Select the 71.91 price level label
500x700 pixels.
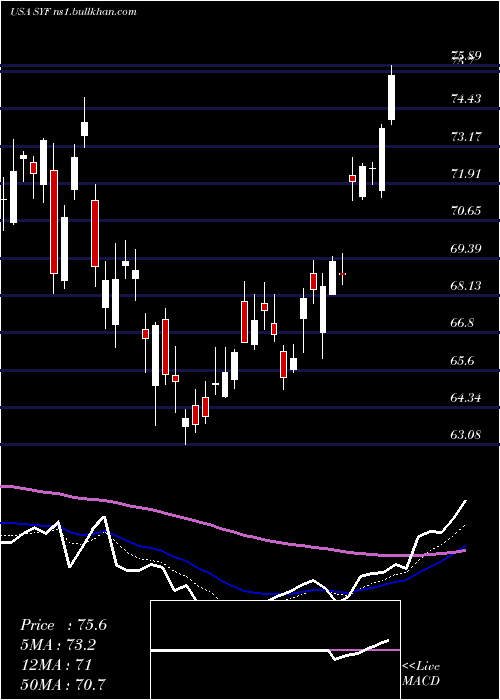point(466,173)
